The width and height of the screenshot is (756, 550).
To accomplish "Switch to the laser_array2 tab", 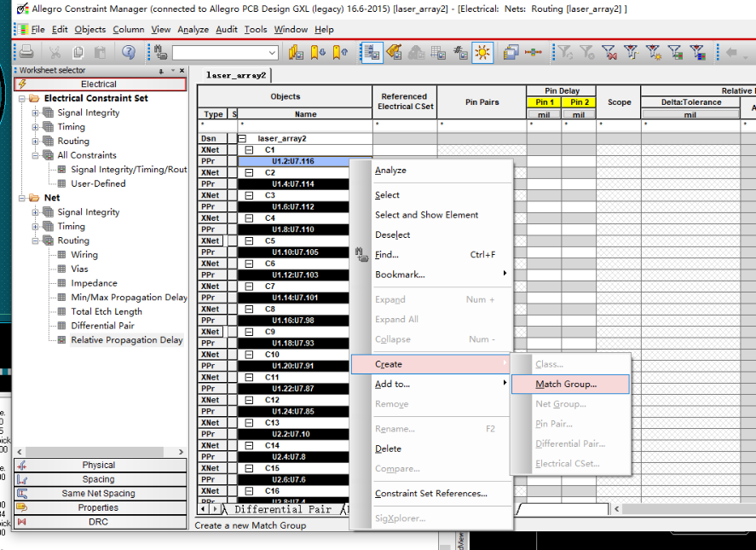I will click(x=236, y=75).
